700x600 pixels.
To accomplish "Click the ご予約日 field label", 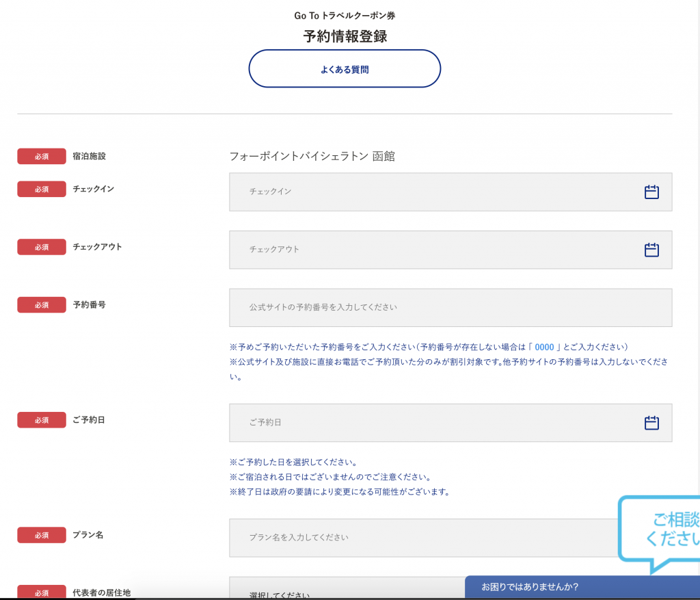I will [89, 420].
